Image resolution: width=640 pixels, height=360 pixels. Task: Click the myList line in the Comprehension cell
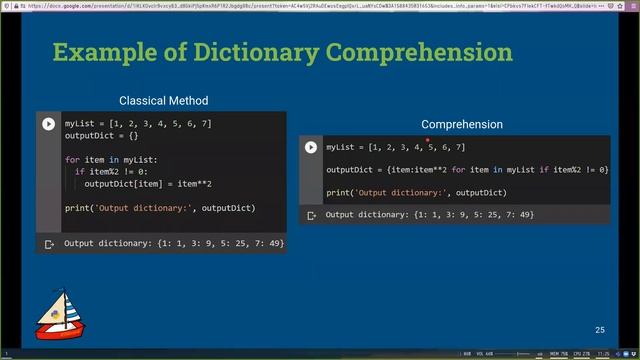(x=396, y=147)
